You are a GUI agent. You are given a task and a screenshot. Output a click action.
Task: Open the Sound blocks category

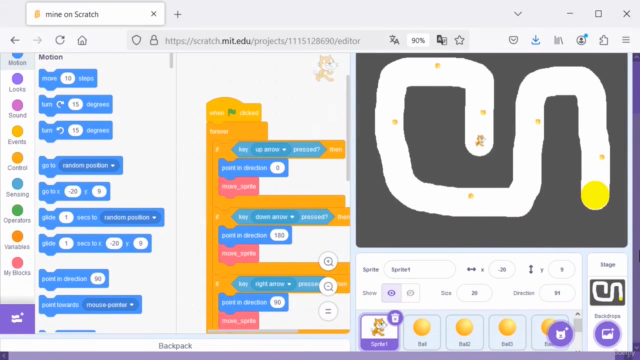click(17, 109)
